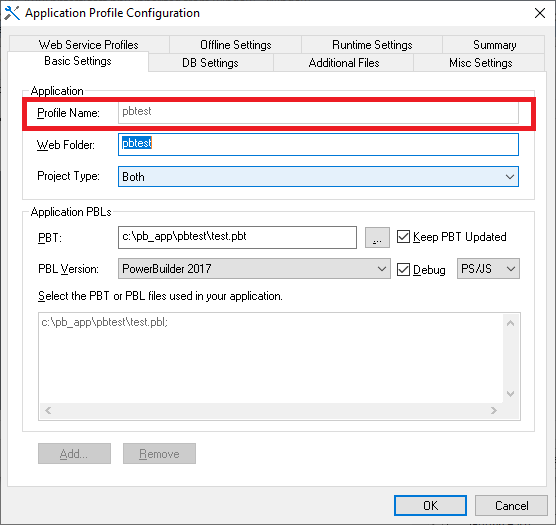
Task: Go to the Web Service Profiles tab
Action: (89, 45)
